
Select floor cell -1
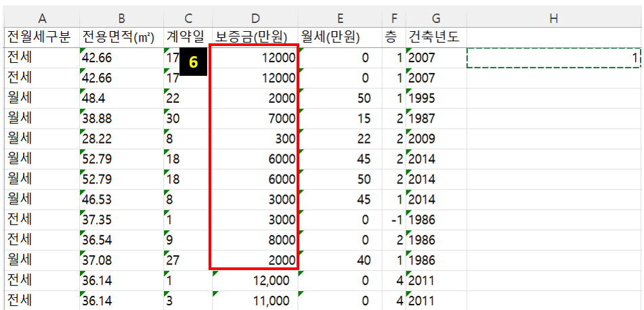393,220
